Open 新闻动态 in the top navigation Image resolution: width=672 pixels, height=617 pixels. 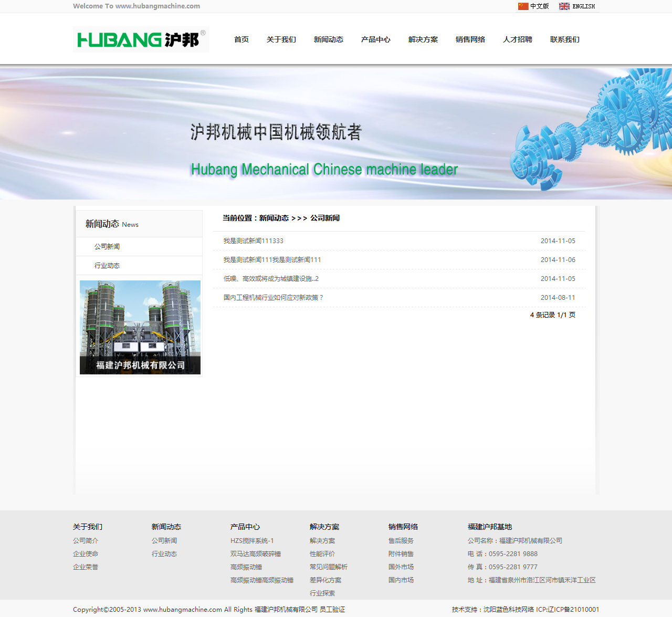[x=329, y=39]
